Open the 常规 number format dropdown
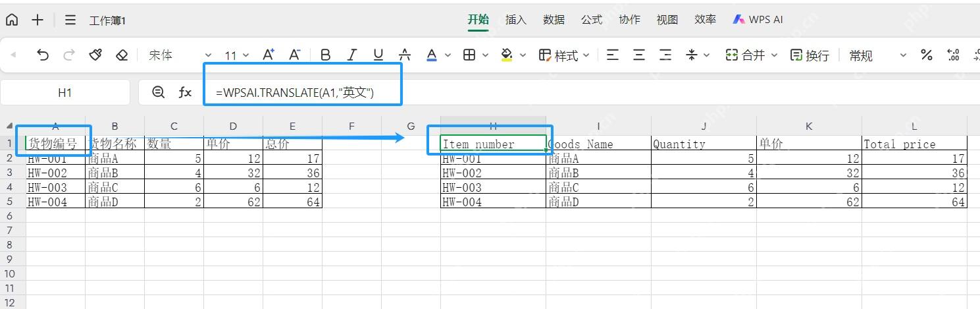The height and width of the screenshot is (309, 980). [877, 55]
